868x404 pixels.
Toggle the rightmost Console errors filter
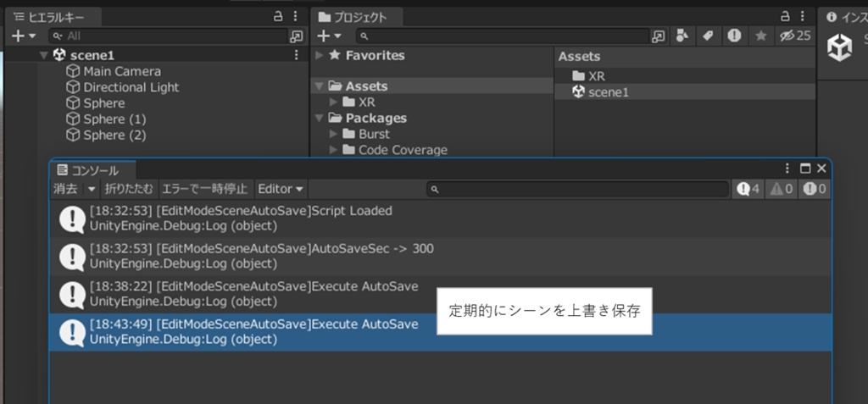point(815,189)
